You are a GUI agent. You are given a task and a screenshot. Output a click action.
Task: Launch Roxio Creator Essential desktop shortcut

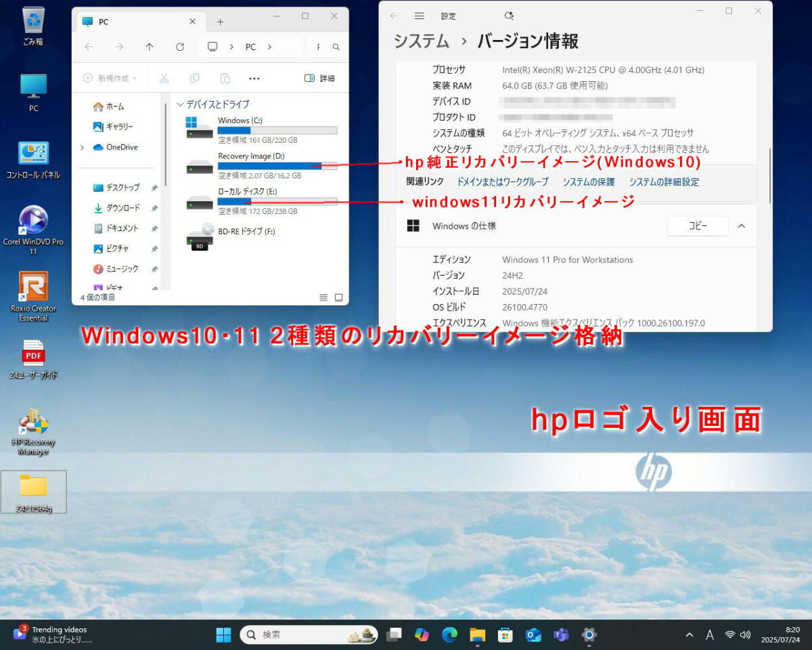click(x=33, y=297)
